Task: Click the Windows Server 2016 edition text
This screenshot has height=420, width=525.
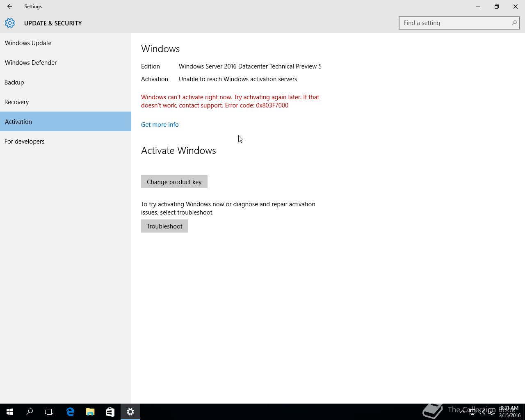Action: point(250,66)
